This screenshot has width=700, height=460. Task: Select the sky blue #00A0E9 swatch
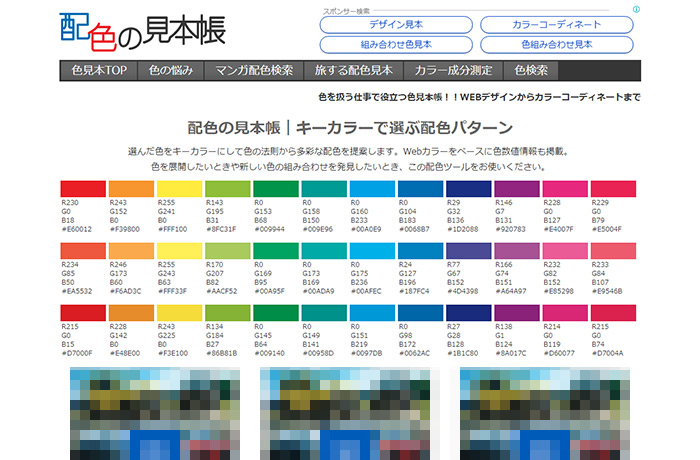tap(372, 189)
